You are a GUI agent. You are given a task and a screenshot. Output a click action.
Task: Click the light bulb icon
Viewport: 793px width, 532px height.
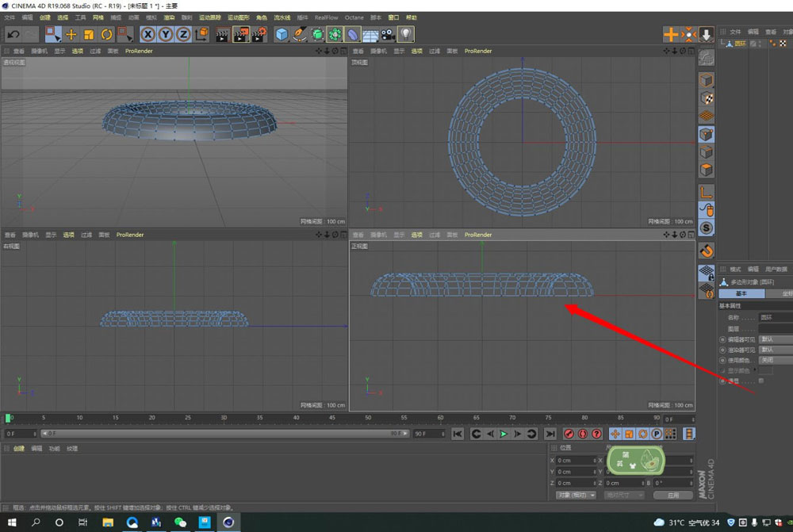[x=406, y=34]
